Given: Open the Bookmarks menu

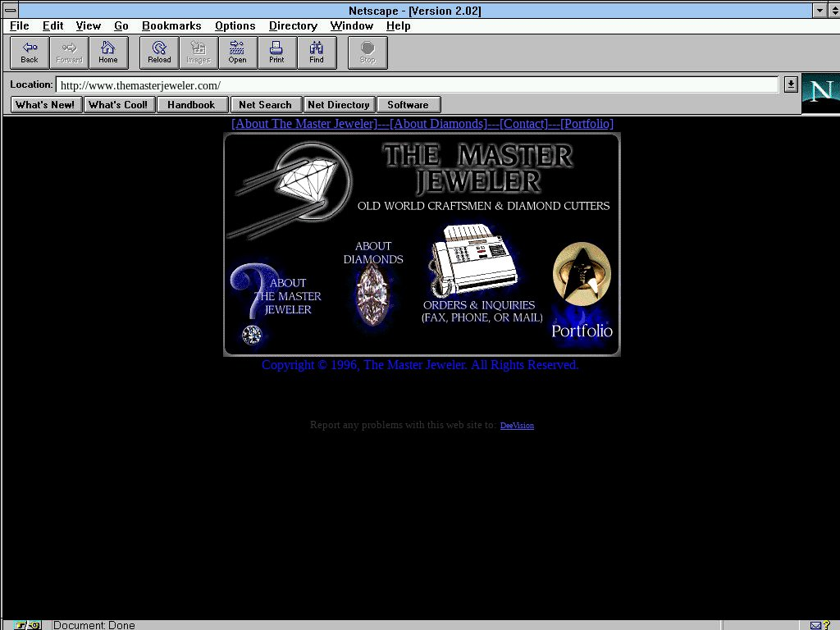Looking at the screenshot, I should [171, 26].
